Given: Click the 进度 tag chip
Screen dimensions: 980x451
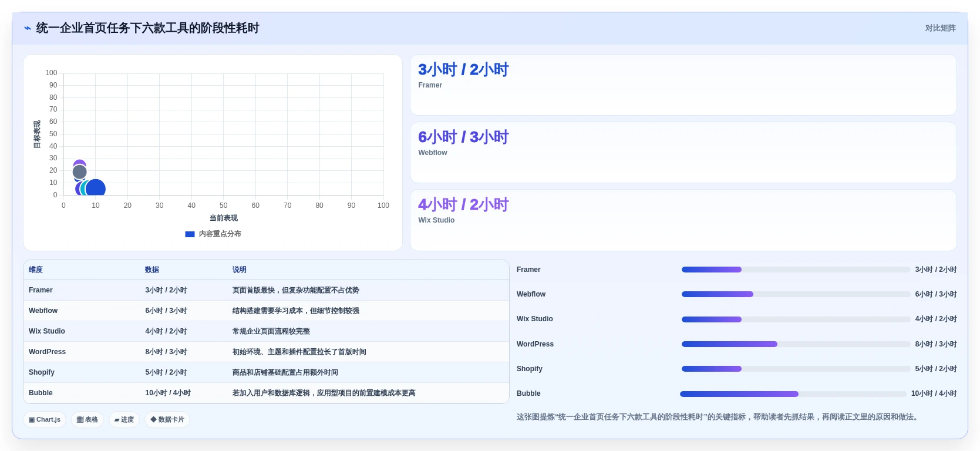Looking at the screenshot, I should [124, 420].
